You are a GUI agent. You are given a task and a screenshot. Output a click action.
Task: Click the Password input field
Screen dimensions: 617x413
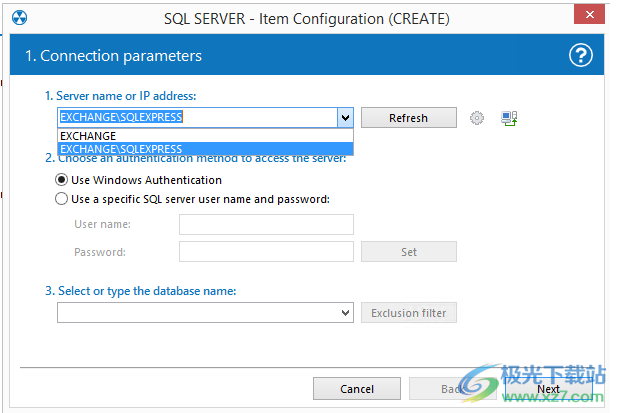(x=266, y=252)
